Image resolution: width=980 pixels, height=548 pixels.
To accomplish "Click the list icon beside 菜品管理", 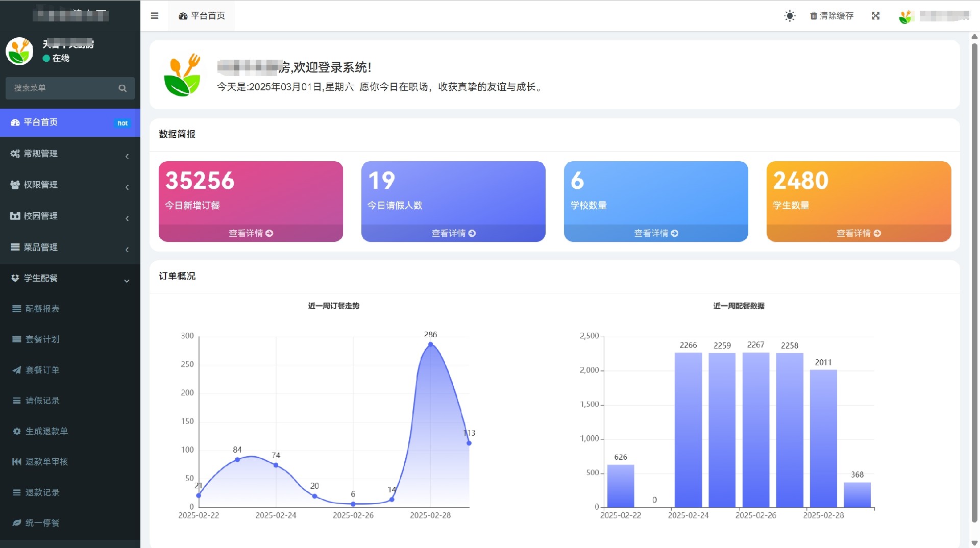I will pos(15,247).
